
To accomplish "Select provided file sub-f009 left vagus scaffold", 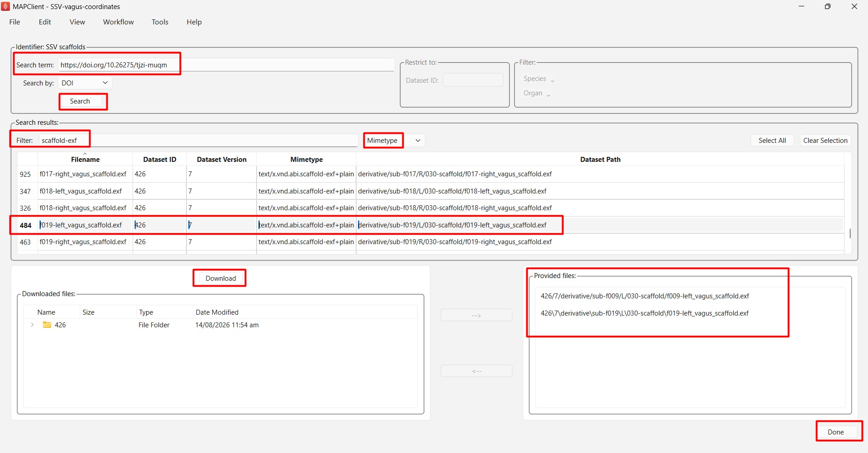I will (x=645, y=296).
